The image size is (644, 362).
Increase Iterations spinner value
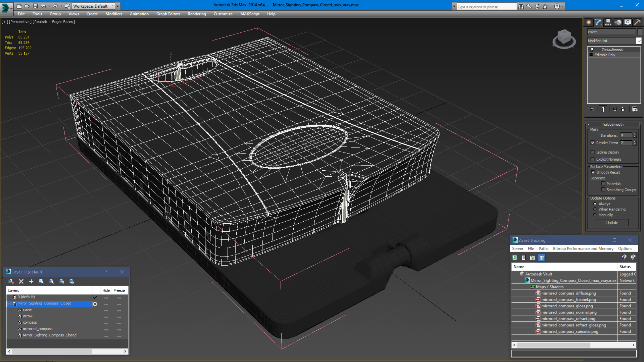pyautogui.click(x=635, y=134)
